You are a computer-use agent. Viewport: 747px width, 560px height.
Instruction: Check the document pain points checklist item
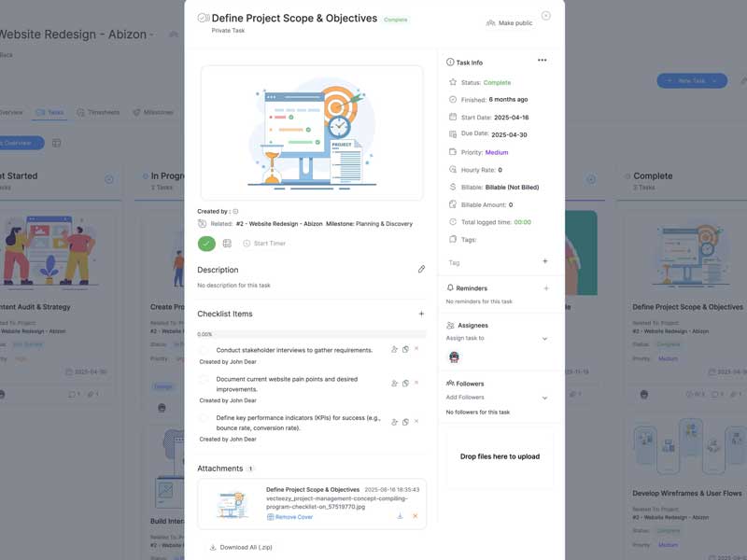204,380
